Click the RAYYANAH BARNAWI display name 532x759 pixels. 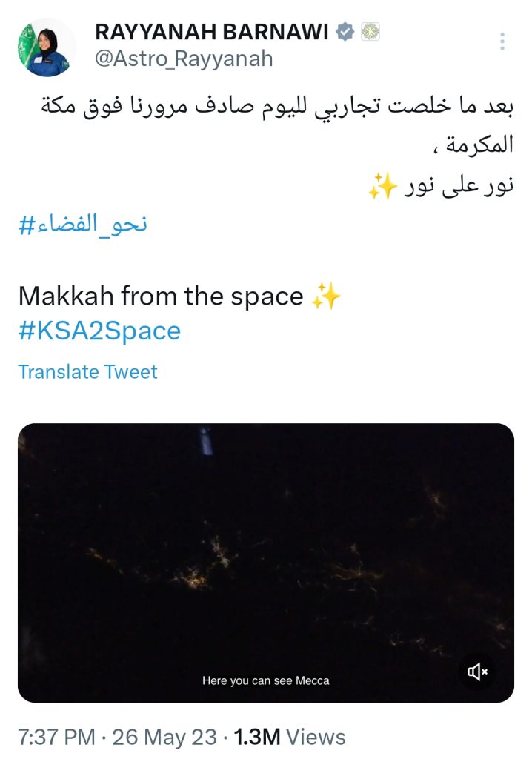click(212, 32)
